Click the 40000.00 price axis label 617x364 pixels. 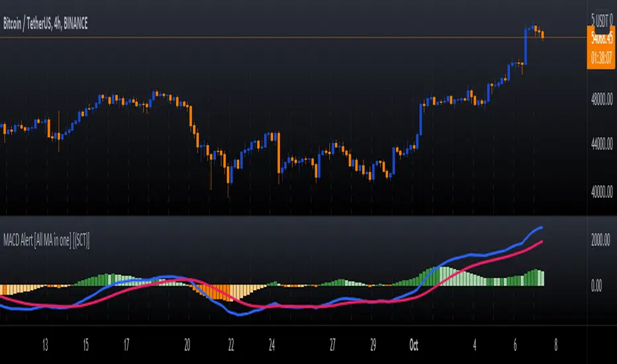(x=602, y=191)
